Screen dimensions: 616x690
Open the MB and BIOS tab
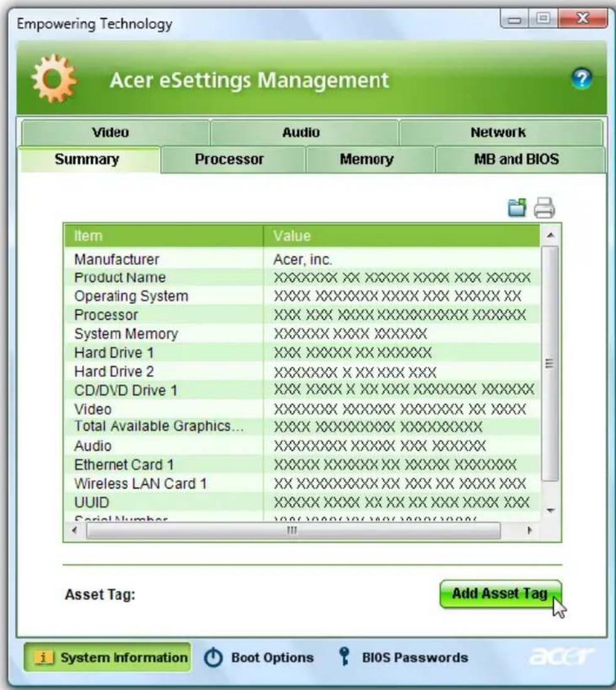[520, 159]
